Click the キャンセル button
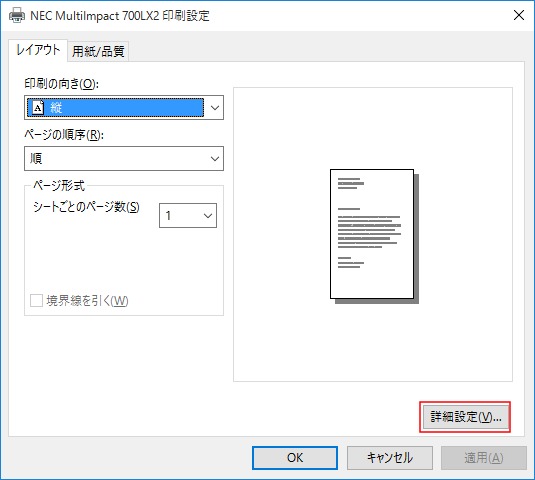Image resolution: width=535 pixels, height=480 pixels. (x=390, y=458)
